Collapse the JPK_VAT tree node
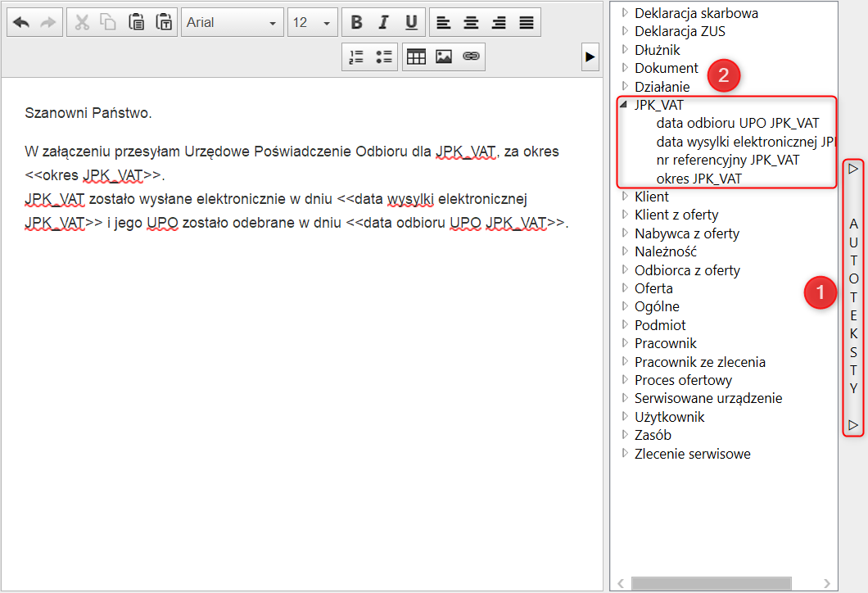The image size is (868, 593). (624, 105)
